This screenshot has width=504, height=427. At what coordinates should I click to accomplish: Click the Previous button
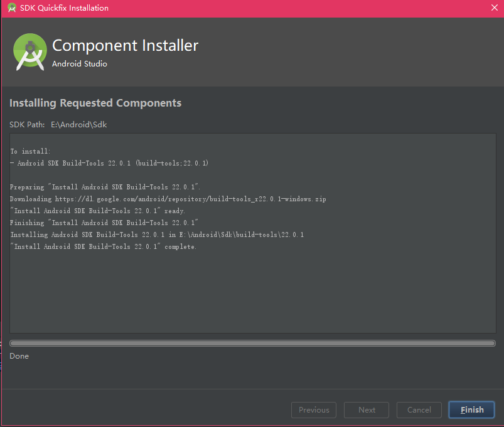click(x=314, y=409)
